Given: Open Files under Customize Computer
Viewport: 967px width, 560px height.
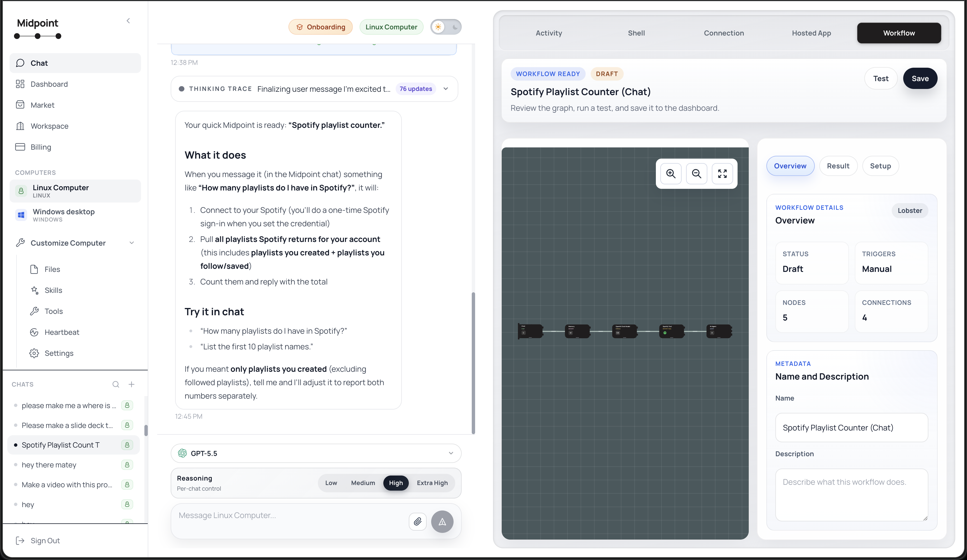Looking at the screenshot, I should tap(82, 269).
